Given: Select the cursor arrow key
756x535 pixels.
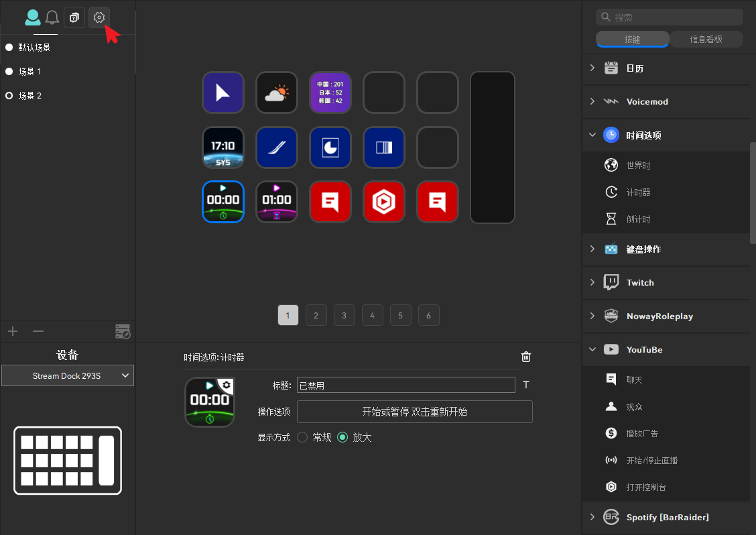Looking at the screenshot, I should point(223,93).
